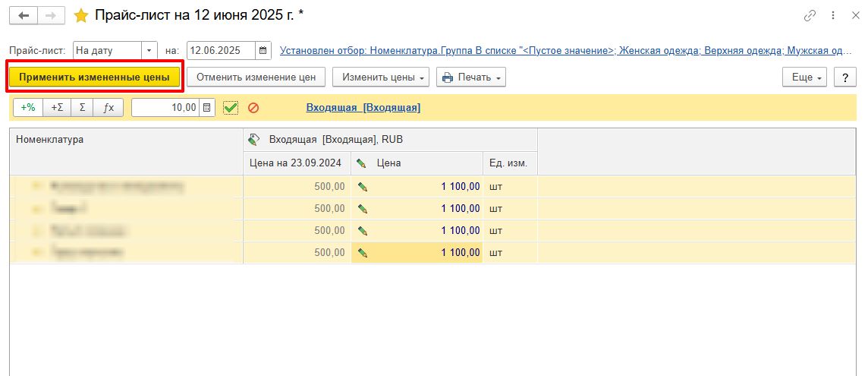Open calendar picker next to date 12.06.2025
Image resolution: width=868 pixels, height=376 pixels.
point(263,51)
